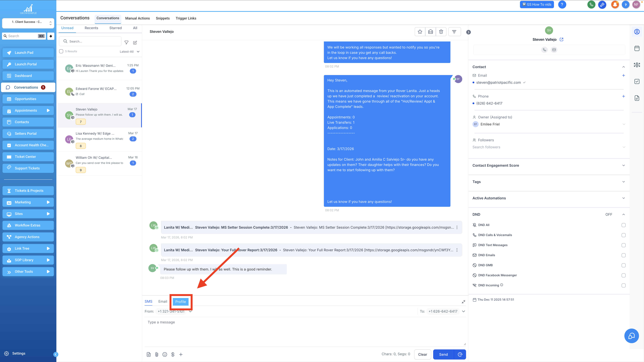644x362 pixels.
Task: Expand the Contact Engagement Score section
Action: coord(623,165)
